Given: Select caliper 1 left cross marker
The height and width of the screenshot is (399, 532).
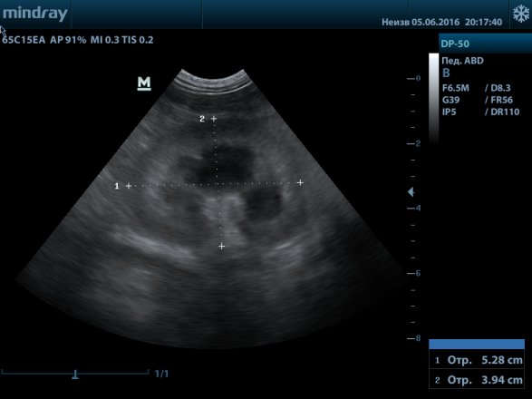Looking at the screenshot, I should (129, 186).
